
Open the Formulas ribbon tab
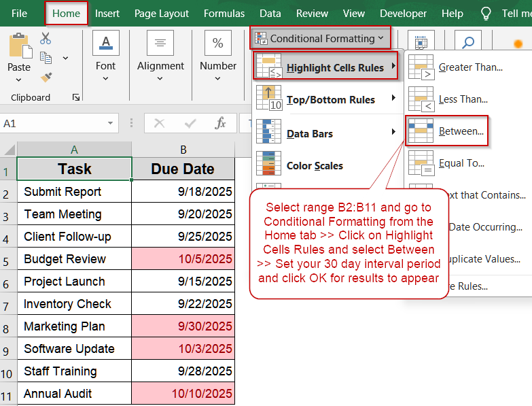point(224,14)
